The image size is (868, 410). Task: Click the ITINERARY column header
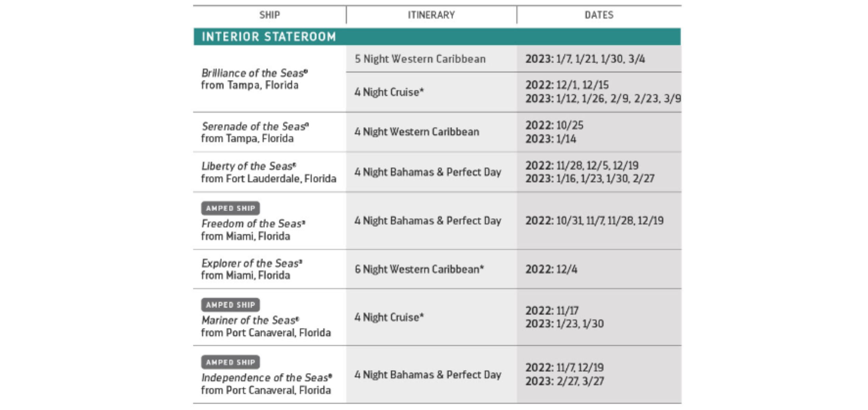(x=431, y=15)
